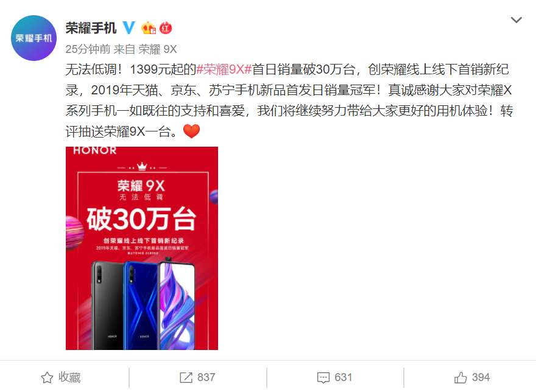Open the 荣耀手机 profile avatar
Image resolution: width=536 pixels, height=392 pixels.
click(x=33, y=38)
